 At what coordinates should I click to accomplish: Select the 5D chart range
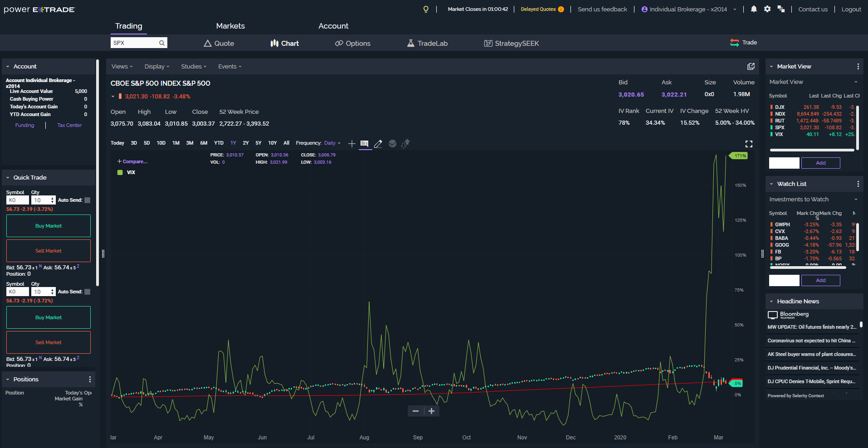[146, 143]
